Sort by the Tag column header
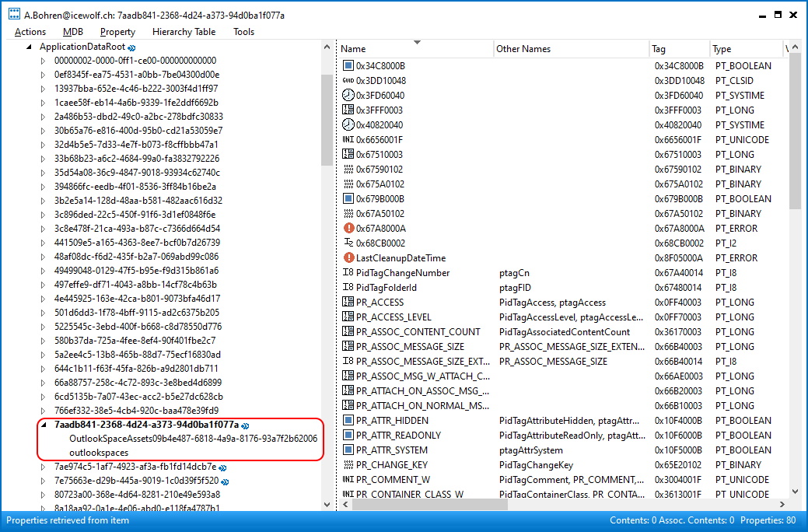This screenshot has height=532, width=808. 679,48
